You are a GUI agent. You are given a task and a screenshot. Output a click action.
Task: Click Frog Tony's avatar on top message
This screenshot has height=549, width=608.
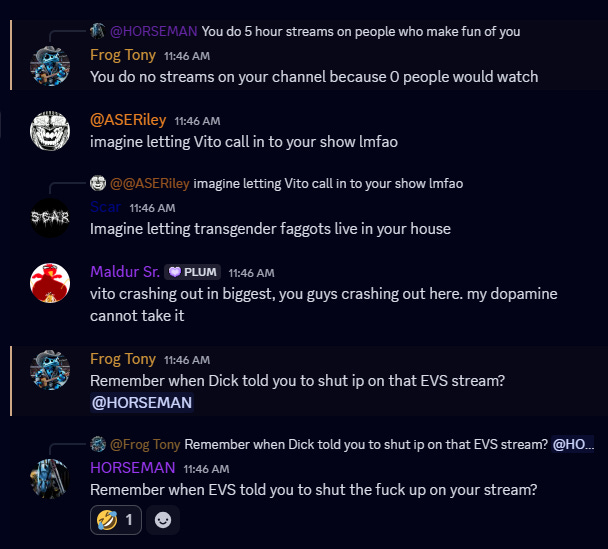tap(50, 66)
